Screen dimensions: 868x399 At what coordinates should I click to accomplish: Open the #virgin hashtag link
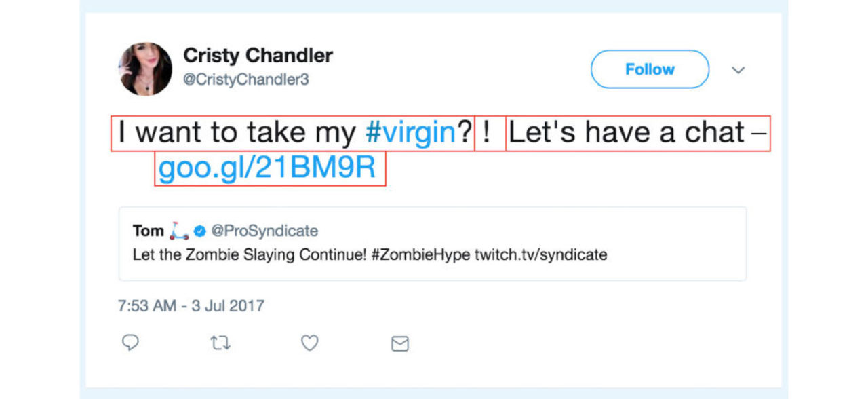410,133
